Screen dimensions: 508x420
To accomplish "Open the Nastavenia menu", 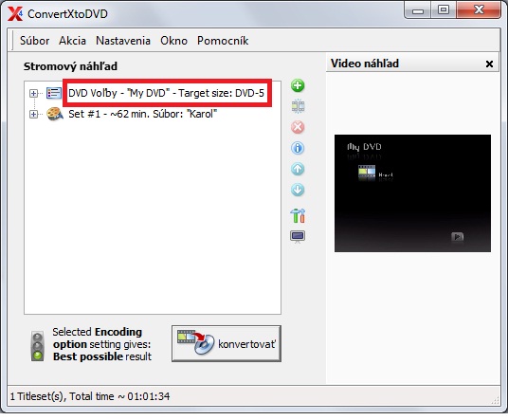I will pyautogui.click(x=123, y=41).
